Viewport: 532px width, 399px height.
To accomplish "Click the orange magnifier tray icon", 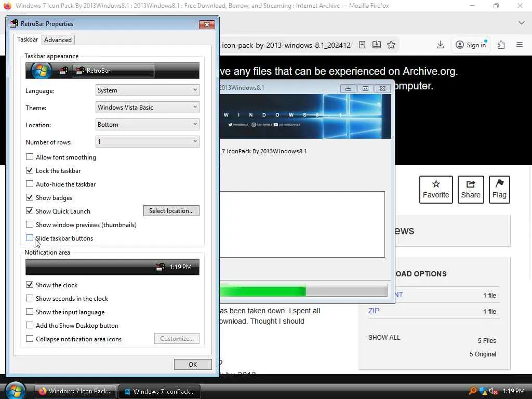I will pos(473,391).
